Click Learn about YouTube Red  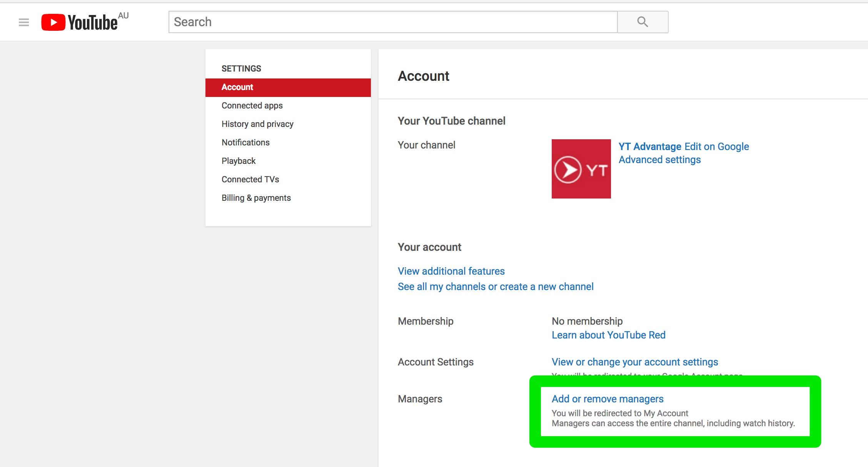tap(608, 335)
